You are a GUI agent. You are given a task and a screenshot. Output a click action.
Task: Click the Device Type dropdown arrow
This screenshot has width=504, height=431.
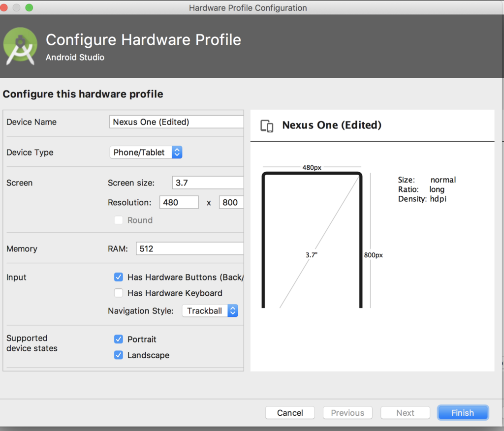point(177,153)
